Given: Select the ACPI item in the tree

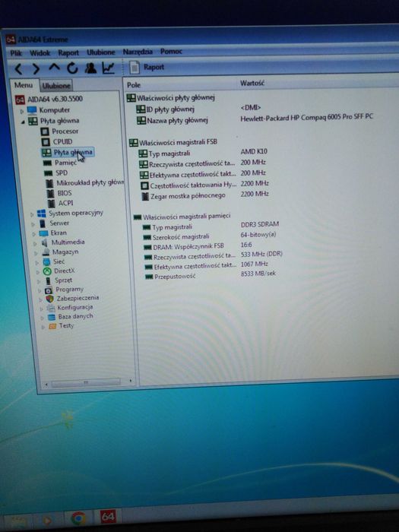Looking at the screenshot, I should tap(65, 203).
